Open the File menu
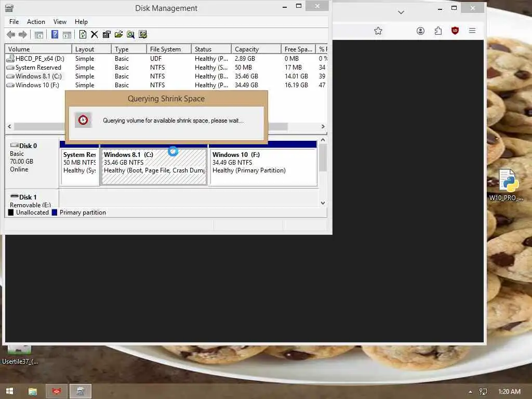 [x=14, y=22]
